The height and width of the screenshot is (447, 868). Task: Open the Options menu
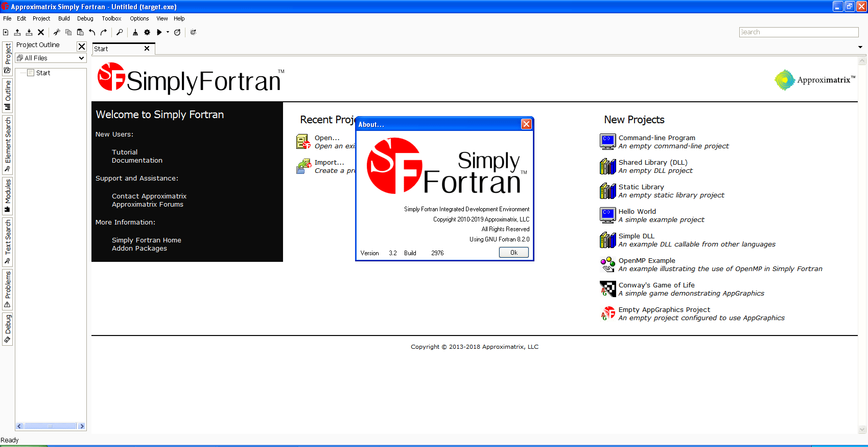(x=139, y=18)
